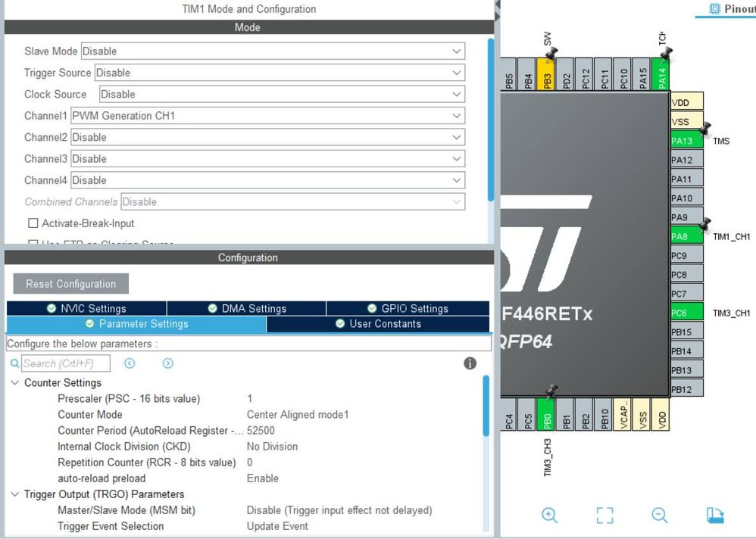Screen dimensions: 756x539
Task: Click the Counter Period value 52500
Action: click(261, 430)
